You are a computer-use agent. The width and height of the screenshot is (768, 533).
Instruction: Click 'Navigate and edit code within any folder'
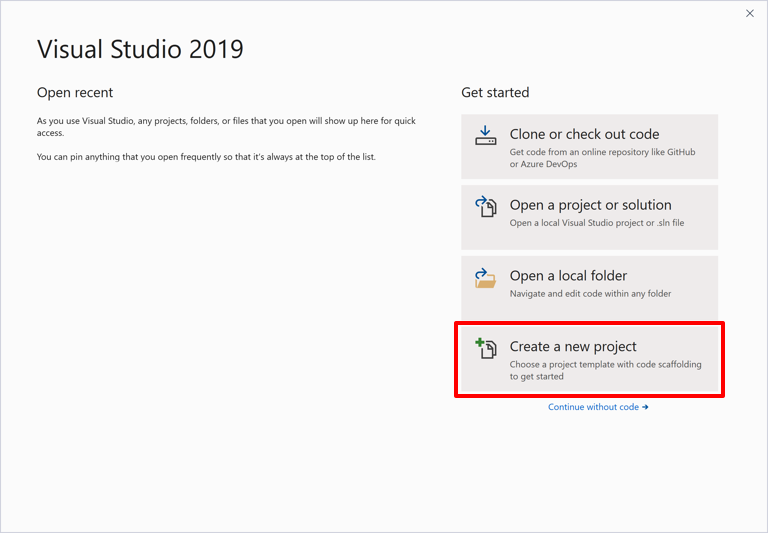(x=590, y=294)
